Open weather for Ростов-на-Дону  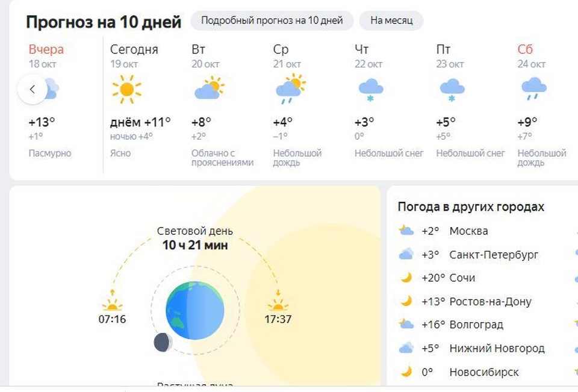click(x=489, y=301)
